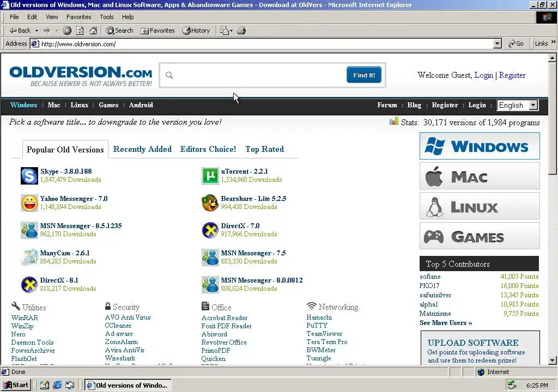Screen dimensions: 558x392
Task: Open the File menu
Action: click(x=14, y=17)
